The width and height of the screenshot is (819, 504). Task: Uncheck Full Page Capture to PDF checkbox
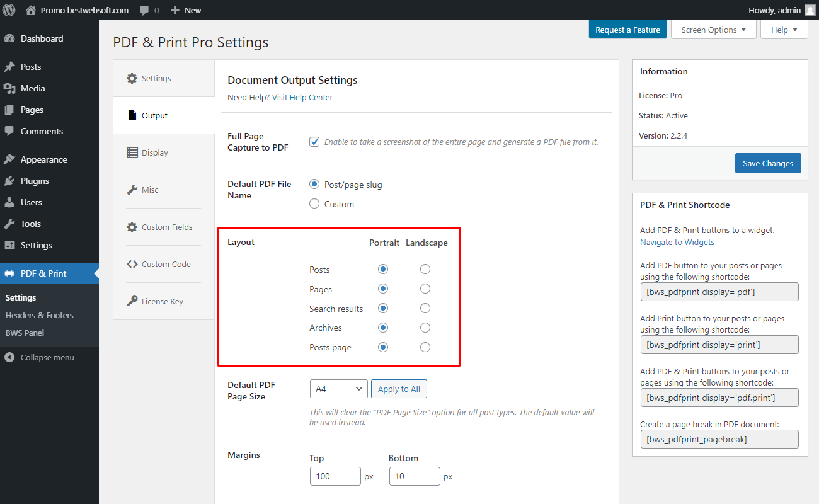point(314,142)
